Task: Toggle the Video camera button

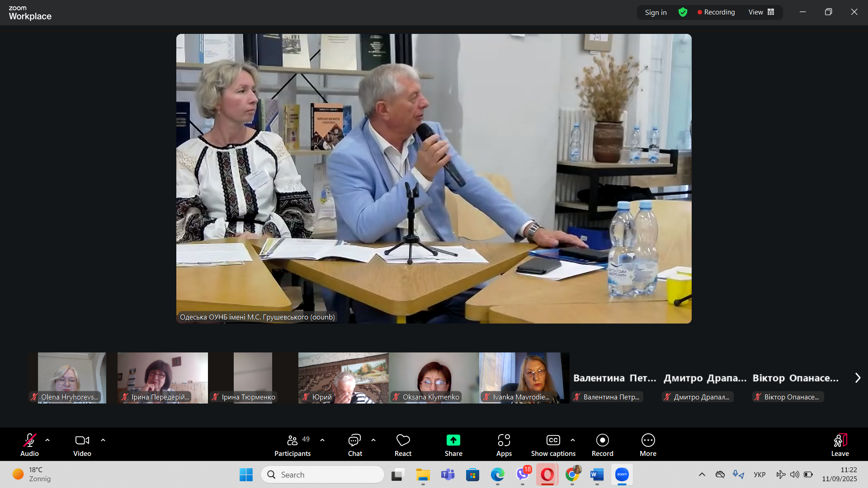Action: tap(82, 440)
